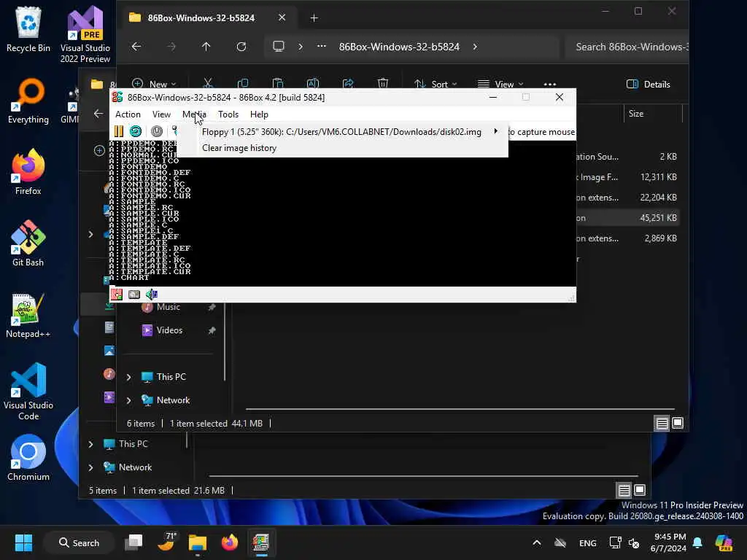Click the Back arrow in File Explorer
This screenshot has width=747, height=560.
tap(136, 47)
